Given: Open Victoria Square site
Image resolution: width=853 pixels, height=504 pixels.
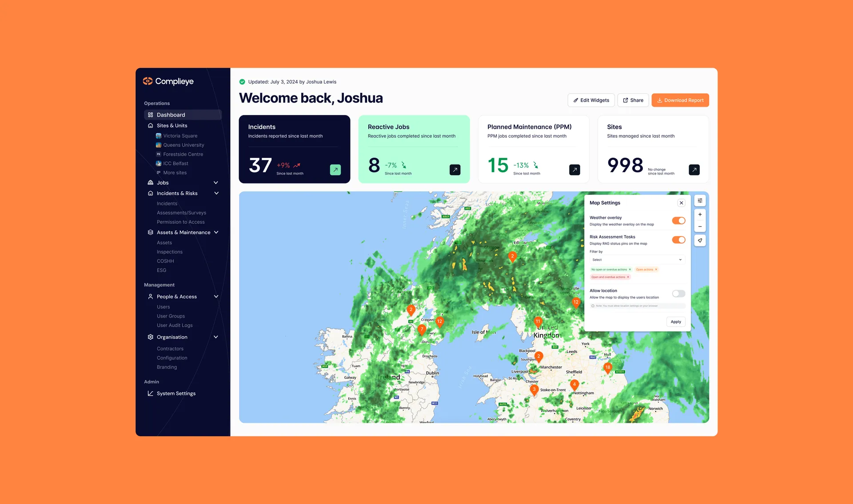Looking at the screenshot, I should coord(180,136).
